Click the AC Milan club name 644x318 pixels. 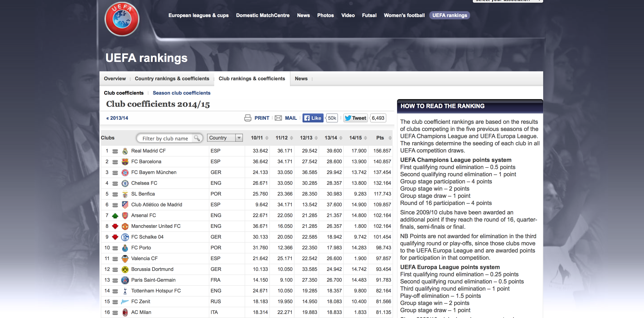(x=141, y=312)
